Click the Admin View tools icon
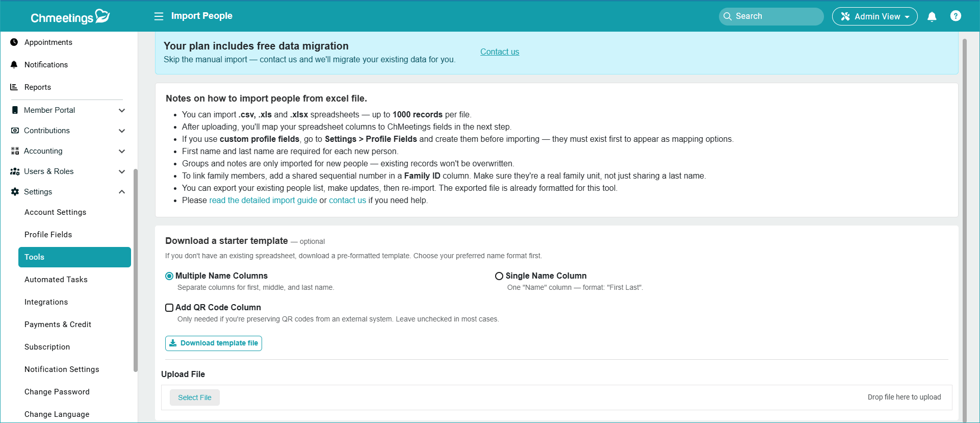 [845, 16]
